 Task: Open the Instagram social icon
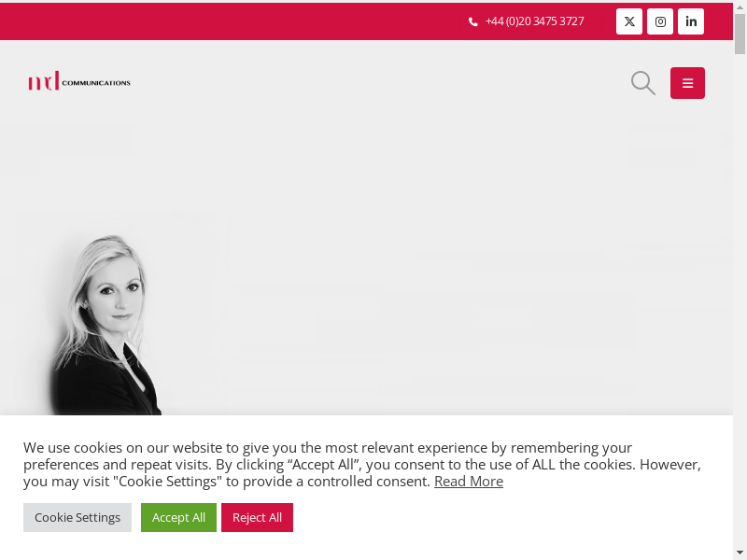pyautogui.click(x=660, y=21)
